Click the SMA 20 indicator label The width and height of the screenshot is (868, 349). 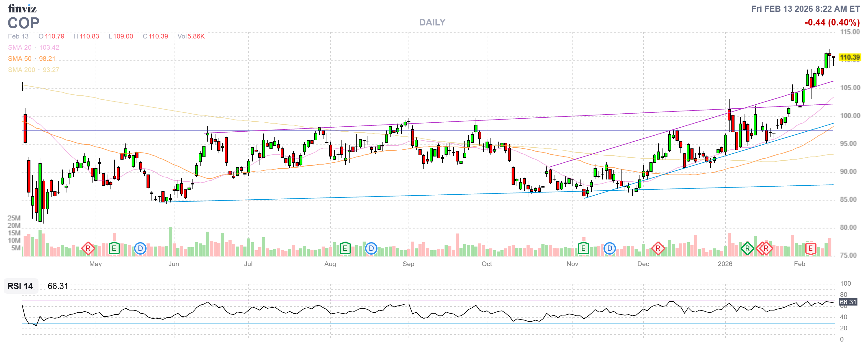point(20,48)
